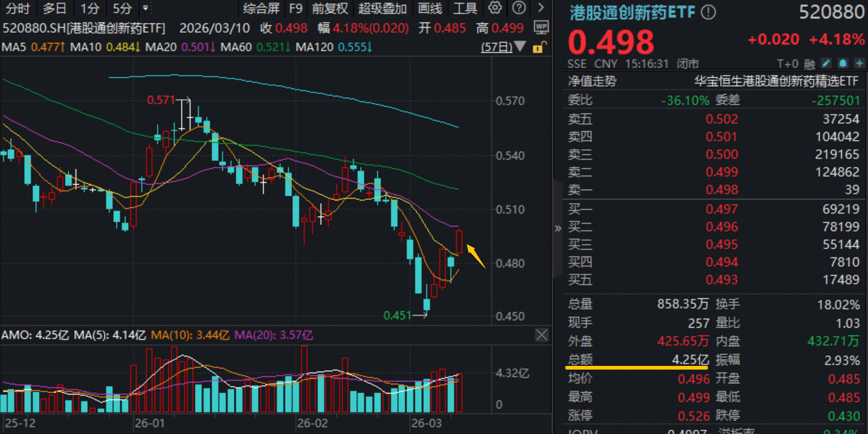This screenshot has height=434, width=868.
Task: Open the settings gear icon on toolbar
Action: click(494, 9)
